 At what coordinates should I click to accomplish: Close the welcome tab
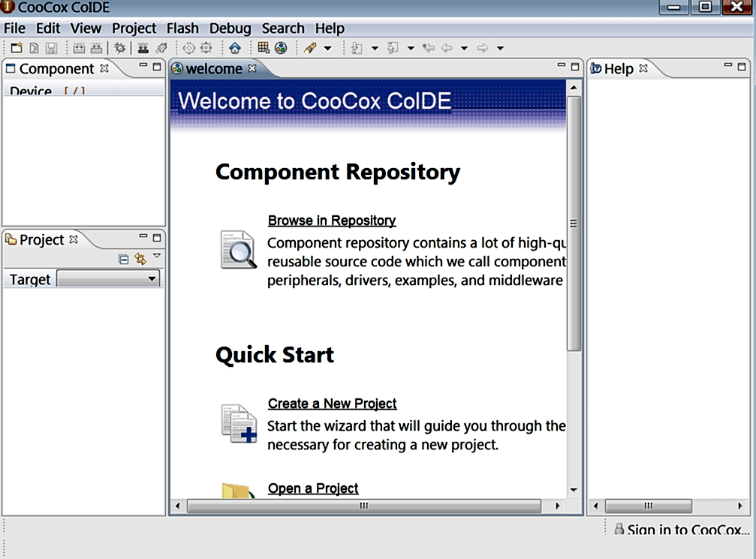click(252, 68)
